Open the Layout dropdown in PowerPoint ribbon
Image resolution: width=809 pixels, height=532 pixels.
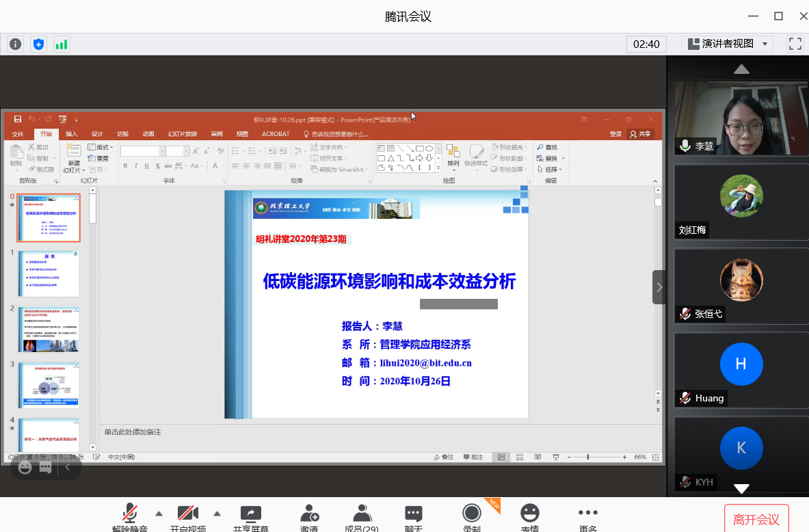click(x=101, y=148)
